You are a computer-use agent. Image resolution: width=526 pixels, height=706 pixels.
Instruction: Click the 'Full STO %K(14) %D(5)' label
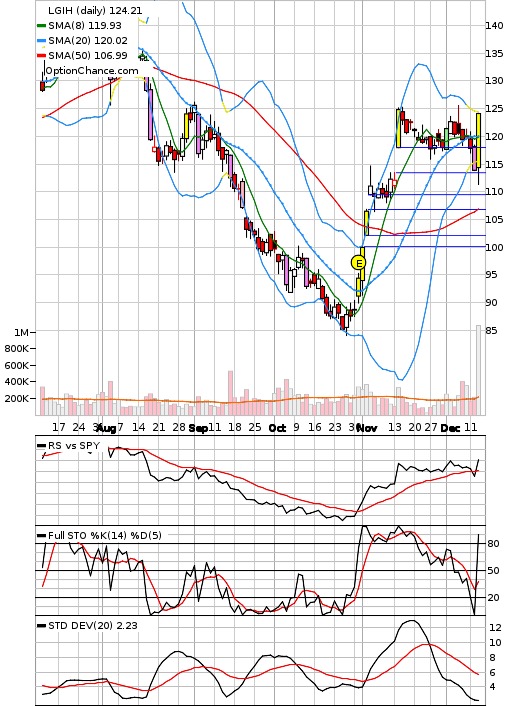tap(104, 535)
